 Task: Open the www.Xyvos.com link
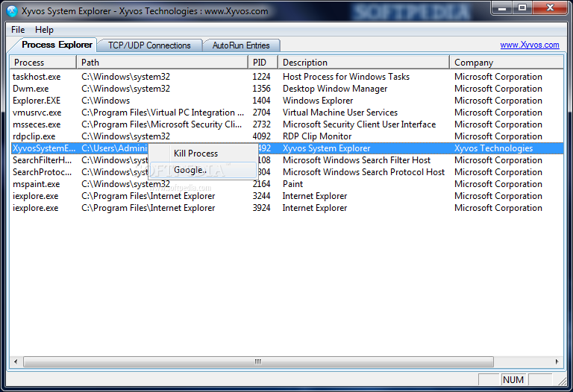(530, 45)
